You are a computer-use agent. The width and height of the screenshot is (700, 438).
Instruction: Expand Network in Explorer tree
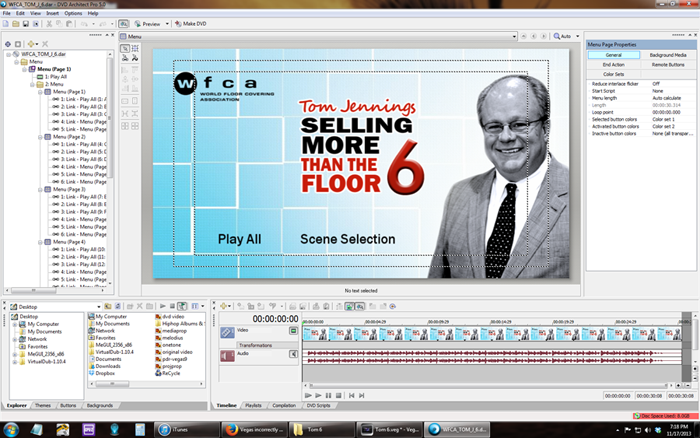(15, 339)
